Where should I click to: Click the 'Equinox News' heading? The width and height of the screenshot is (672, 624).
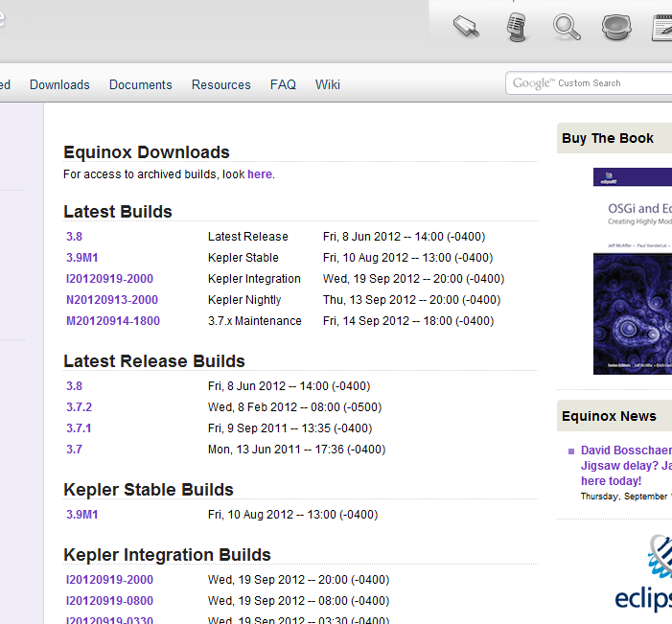[609, 416]
